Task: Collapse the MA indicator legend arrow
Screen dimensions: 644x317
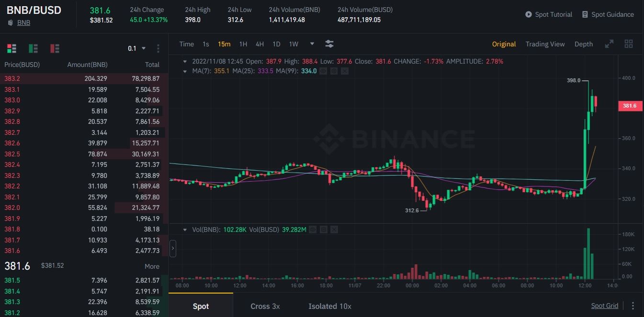Action: [186, 71]
